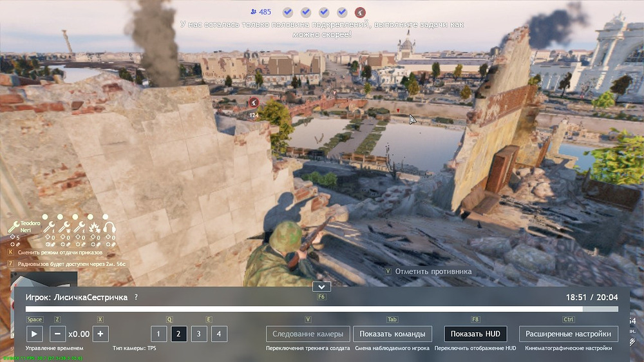Select the explosion bomber soldier icon
This screenshot has width=644, height=362.
[x=94, y=227]
